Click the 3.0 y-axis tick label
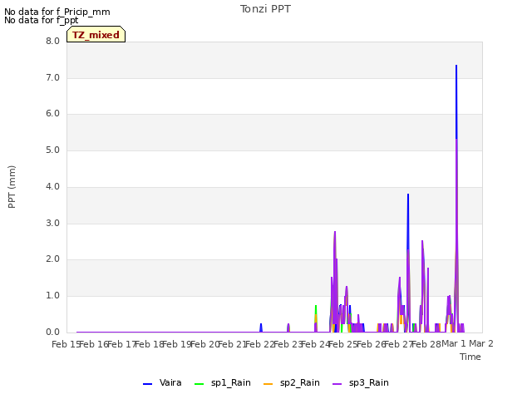Image resolution: width=532 pixels, height=399 pixels. pyautogui.click(x=53, y=224)
